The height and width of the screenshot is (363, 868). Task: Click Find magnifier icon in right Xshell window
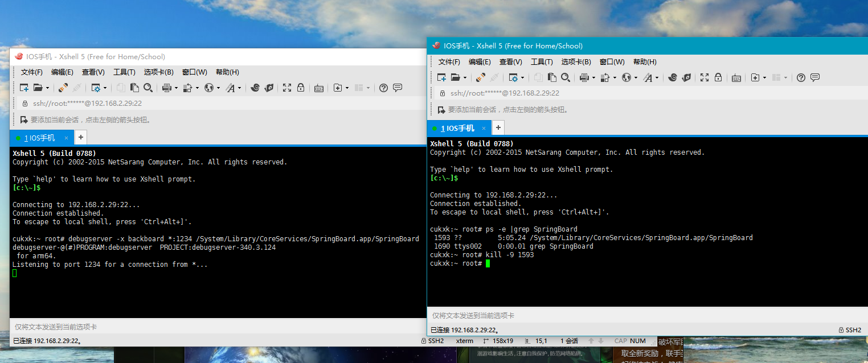tap(566, 77)
